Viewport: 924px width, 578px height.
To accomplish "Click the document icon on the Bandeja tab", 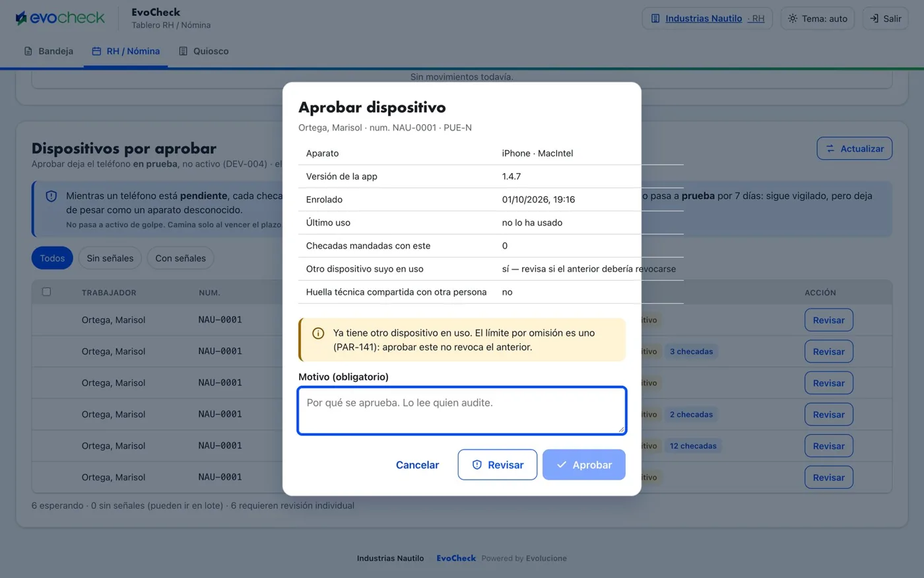I will pos(28,51).
